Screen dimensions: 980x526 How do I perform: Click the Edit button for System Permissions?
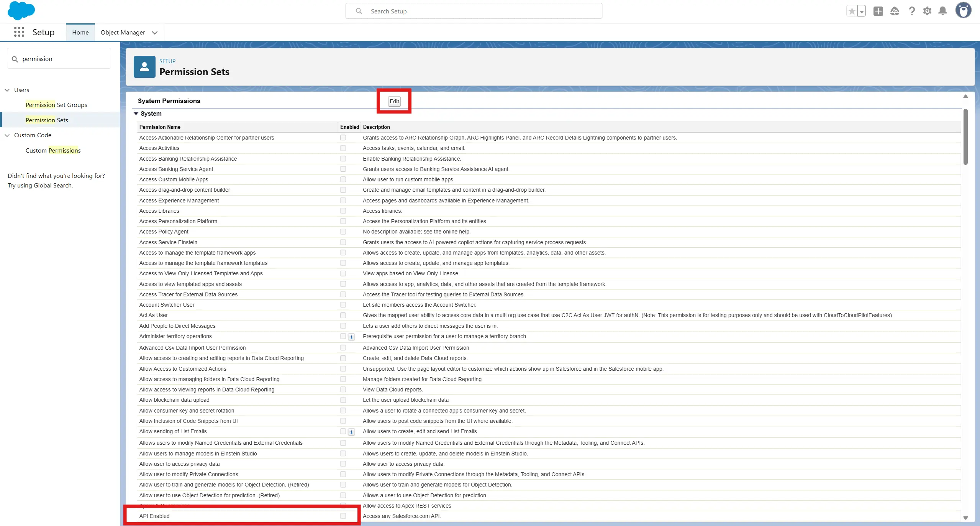point(394,101)
